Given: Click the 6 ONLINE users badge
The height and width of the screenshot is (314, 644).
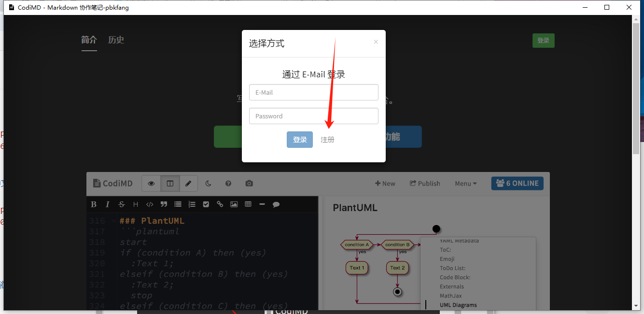Looking at the screenshot, I should pyautogui.click(x=518, y=184).
